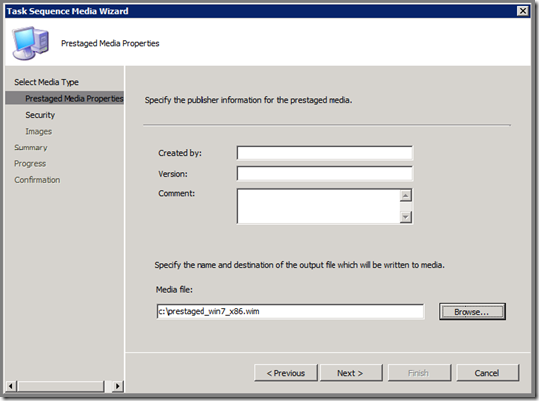Click the output file destination instruction text
This screenshot has height=401, width=539.
[299, 265]
